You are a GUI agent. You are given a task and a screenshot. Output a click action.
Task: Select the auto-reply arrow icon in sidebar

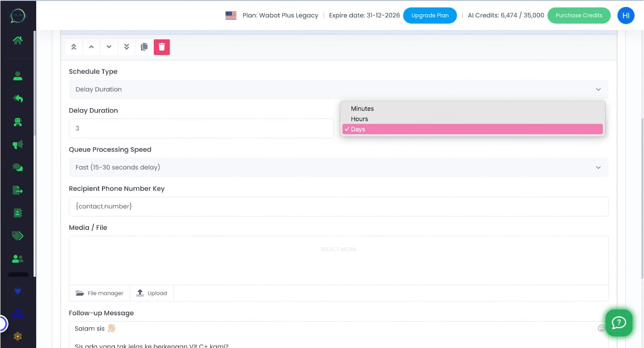click(x=17, y=99)
